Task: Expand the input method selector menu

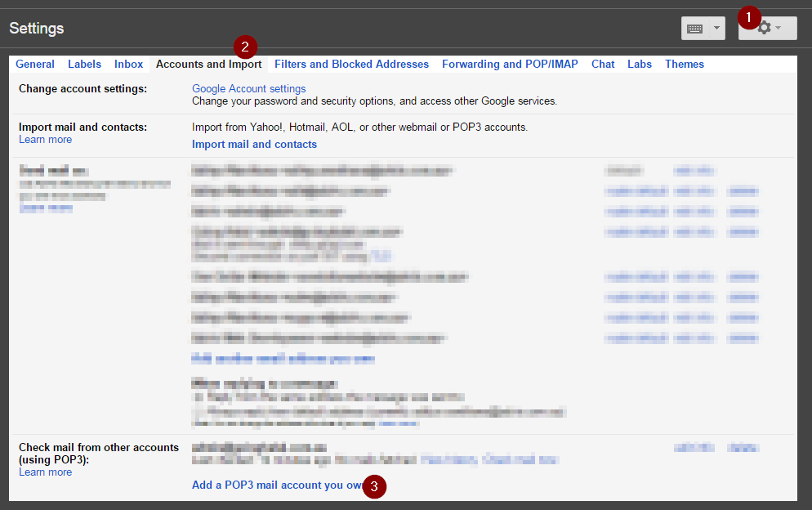Action: (716, 27)
